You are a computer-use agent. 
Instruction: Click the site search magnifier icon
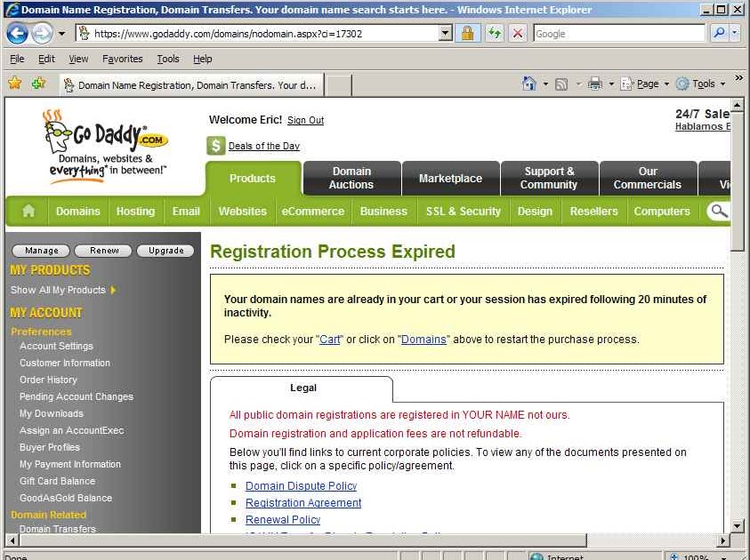pyautogui.click(x=719, y=211)
